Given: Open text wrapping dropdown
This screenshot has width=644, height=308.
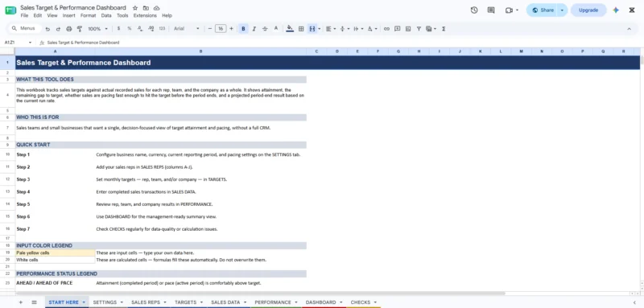Looking at the screenshot, I should point(357,29).
